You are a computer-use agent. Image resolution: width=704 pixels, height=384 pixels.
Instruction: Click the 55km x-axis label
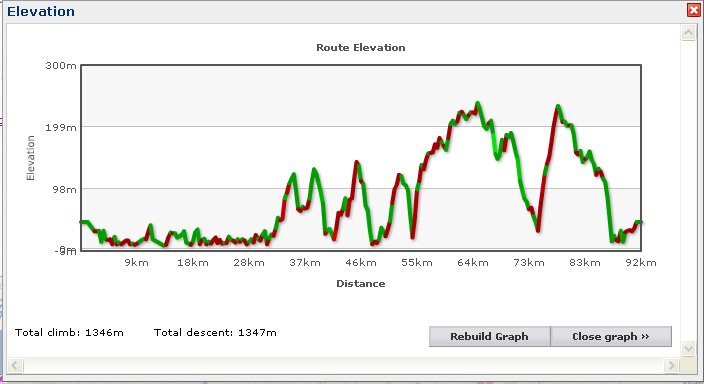[x=417, y=263]
